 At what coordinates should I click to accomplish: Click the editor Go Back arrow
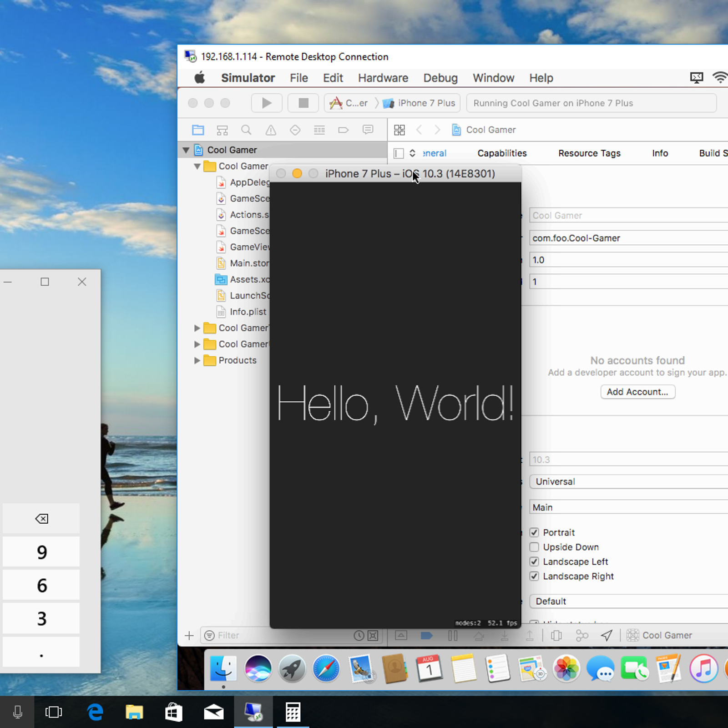tap(419, 130)
